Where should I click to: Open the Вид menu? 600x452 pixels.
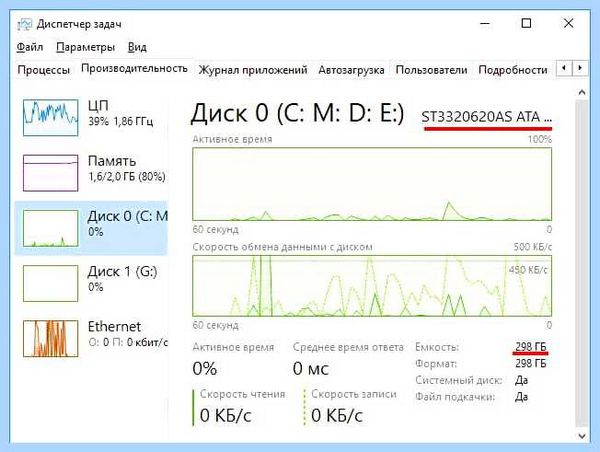tap(137, 47)
